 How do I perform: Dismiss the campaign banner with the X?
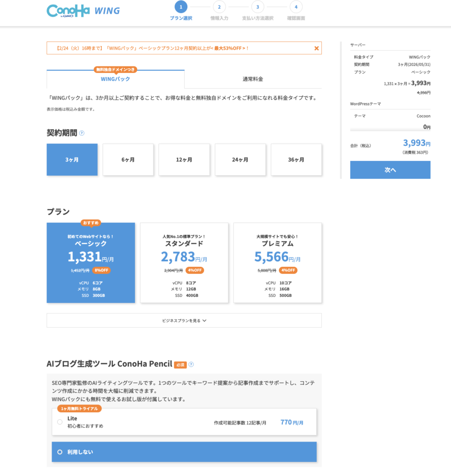[317, 48]
